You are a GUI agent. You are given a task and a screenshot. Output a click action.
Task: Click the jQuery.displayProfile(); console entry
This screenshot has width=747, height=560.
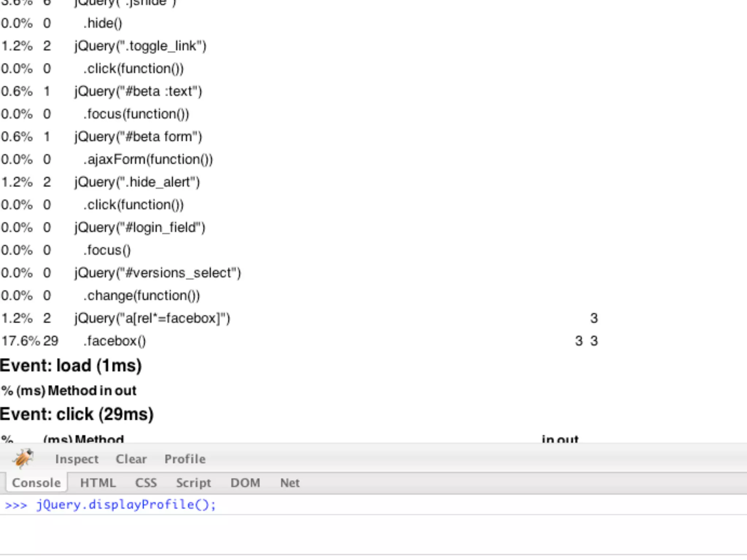126,505
